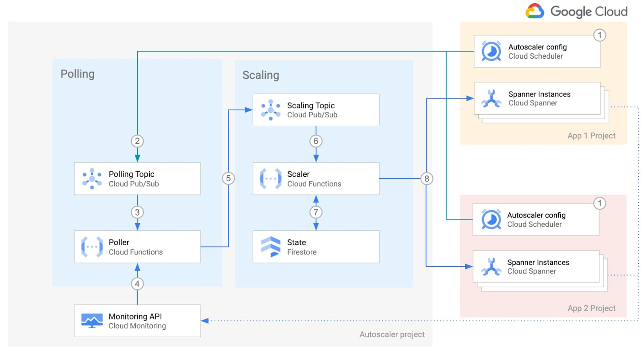Screen dimensions: 644x357
Task: Click the "Firestore" subtitle text
Action: pos(302,252)
